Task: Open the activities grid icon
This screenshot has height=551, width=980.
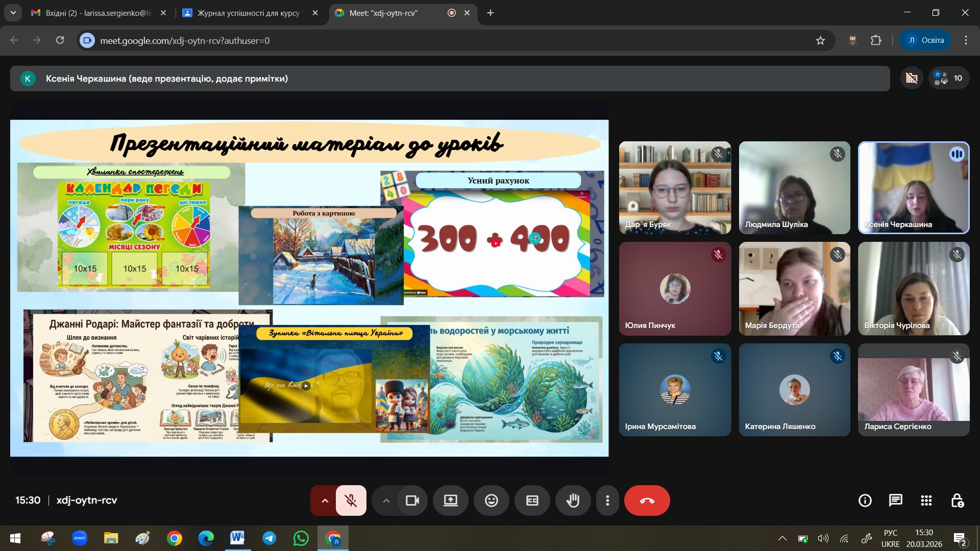Action: [926, 500]
